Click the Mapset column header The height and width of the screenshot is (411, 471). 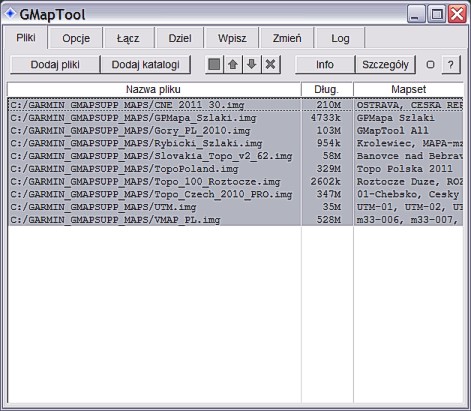tap(408, 89)
